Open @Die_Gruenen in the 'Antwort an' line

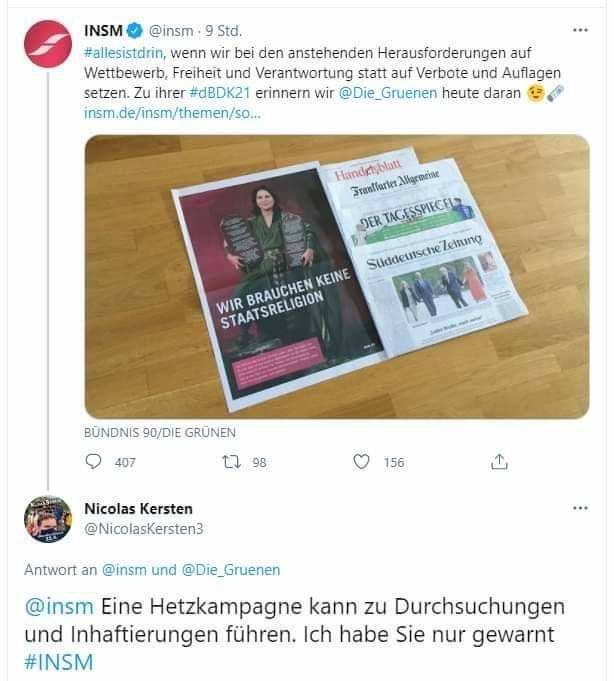pyautogui.click(x=231, y=569)
